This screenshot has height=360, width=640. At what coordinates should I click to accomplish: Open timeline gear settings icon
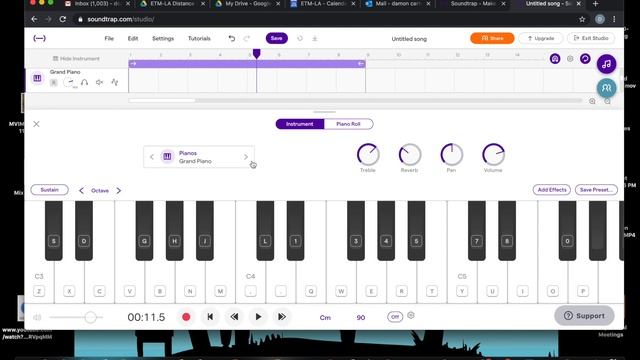click(570, 59)
